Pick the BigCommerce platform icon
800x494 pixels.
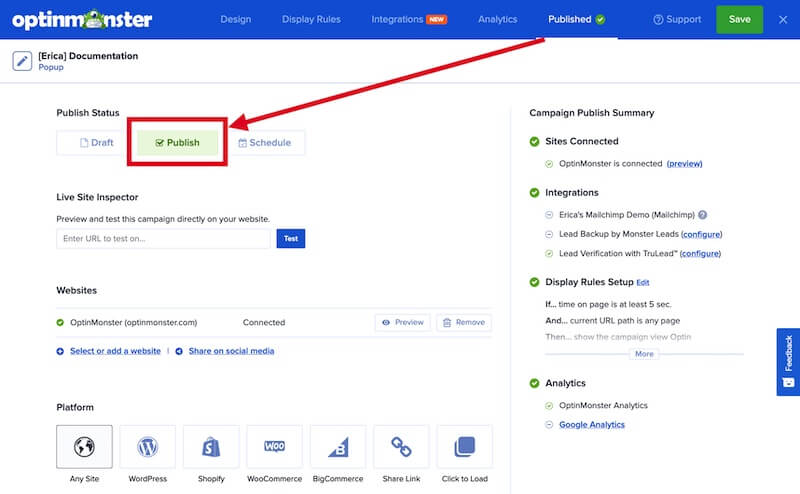[x=338, y=446]
